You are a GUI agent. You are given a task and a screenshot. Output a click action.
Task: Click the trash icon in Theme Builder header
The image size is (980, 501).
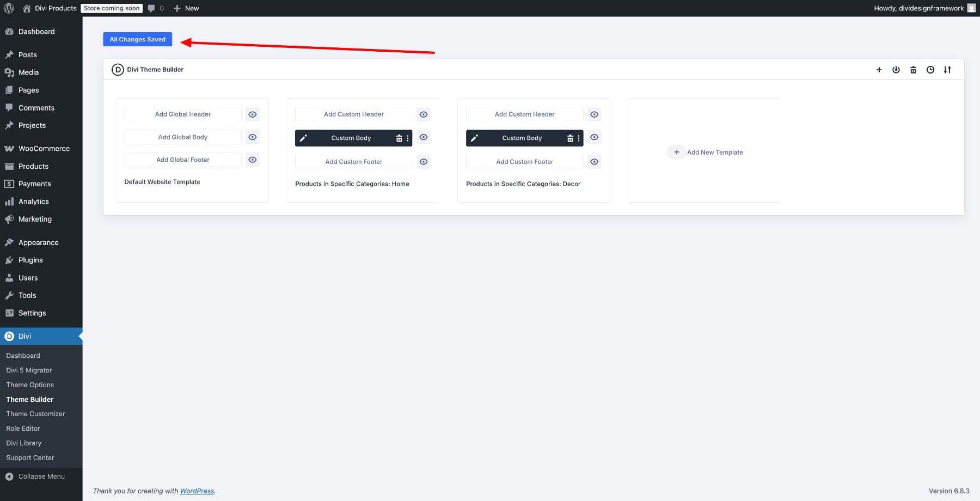(x=913, y=70)
